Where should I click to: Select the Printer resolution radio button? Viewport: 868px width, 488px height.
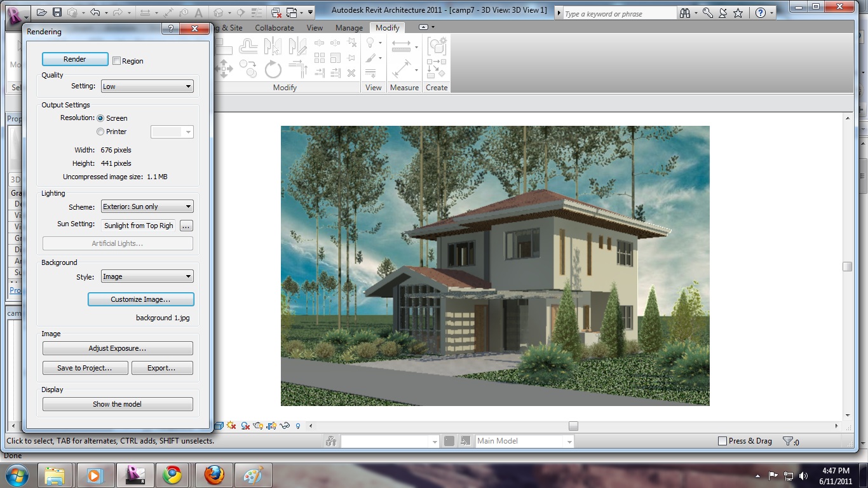point(100,132)
